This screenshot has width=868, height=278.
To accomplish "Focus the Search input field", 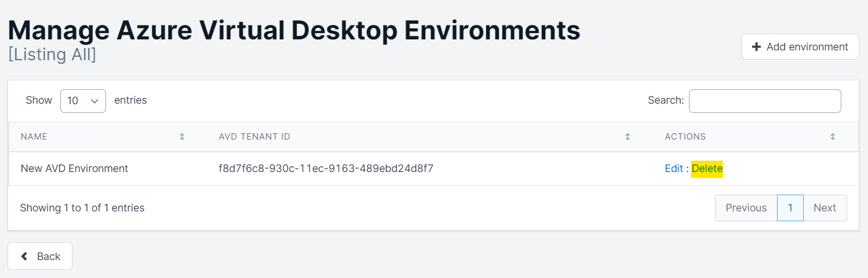I will coord(764,101).
